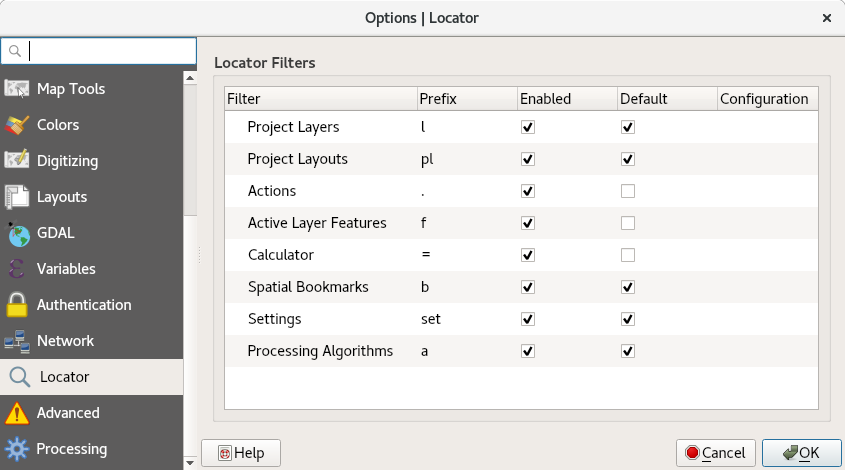This screenshot has width=845, height=470.
Task: Select the Active Layer Features row
Action: (521, 223)
